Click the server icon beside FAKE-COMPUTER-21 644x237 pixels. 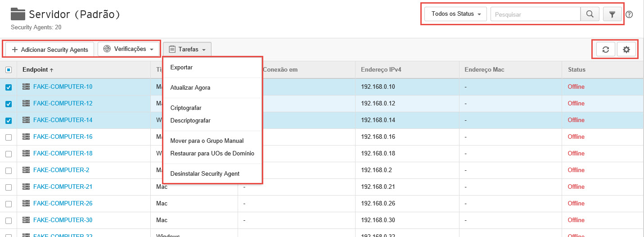26,187
